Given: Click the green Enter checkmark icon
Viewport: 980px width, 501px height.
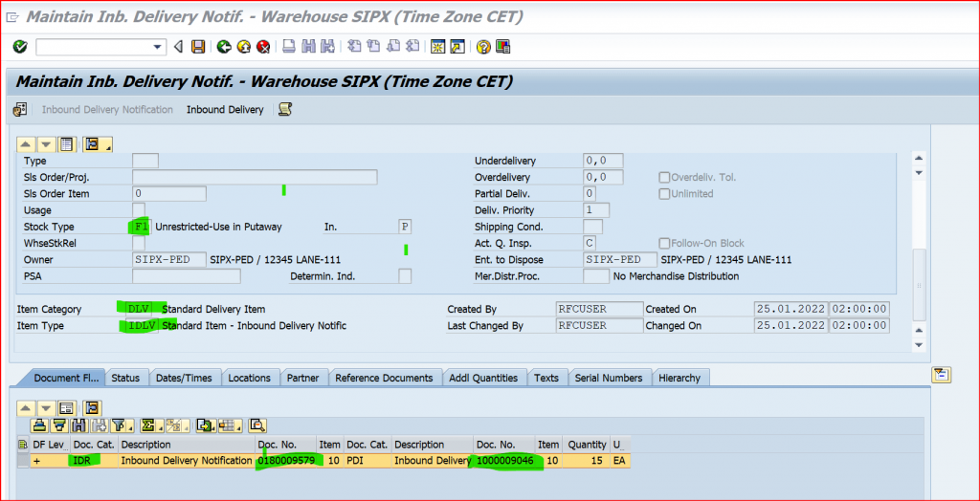Looking at the screenshot, I should tap(20, 47).
